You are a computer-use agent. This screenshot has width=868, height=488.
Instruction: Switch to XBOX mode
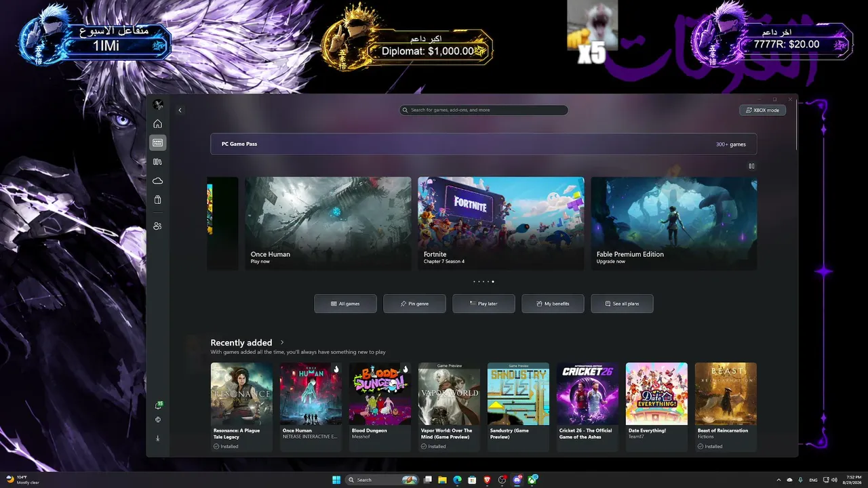pos(762,110)
